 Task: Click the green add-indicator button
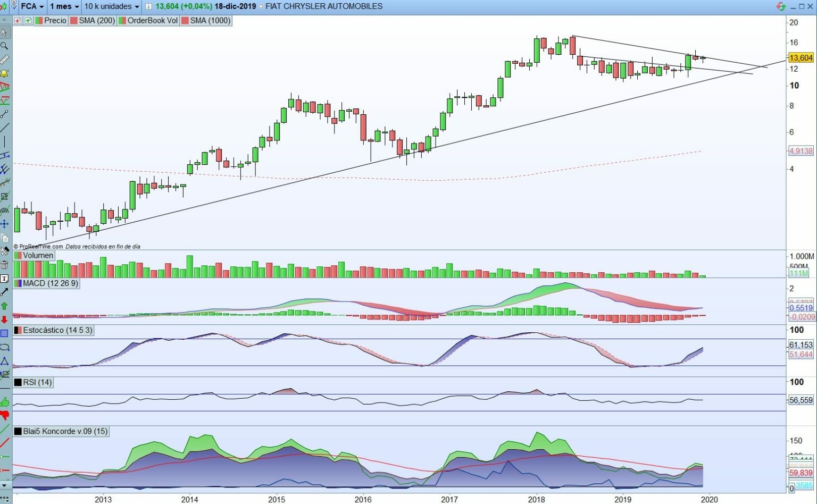click(x=28, y=21)
